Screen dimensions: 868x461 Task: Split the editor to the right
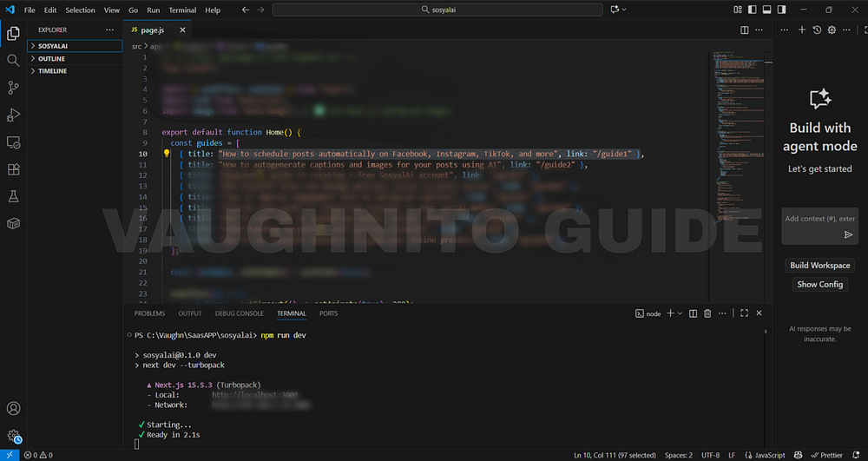pyautogui.click(x=745, y=30)
